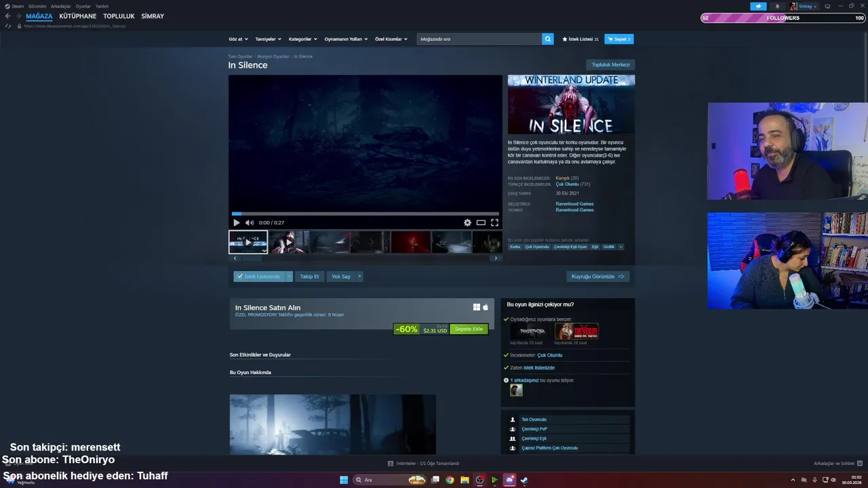Click the Korku tag
868x488 pixels.
click(515, 247)
